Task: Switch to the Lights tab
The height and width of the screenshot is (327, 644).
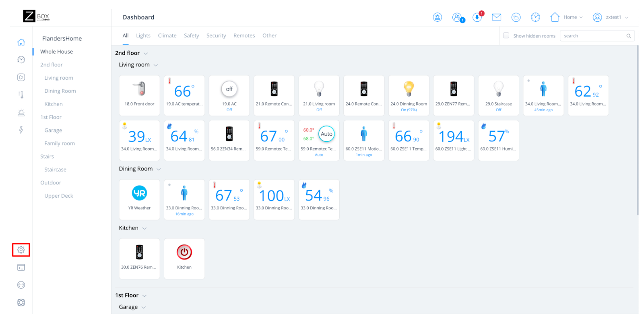Action: point(143,35)
